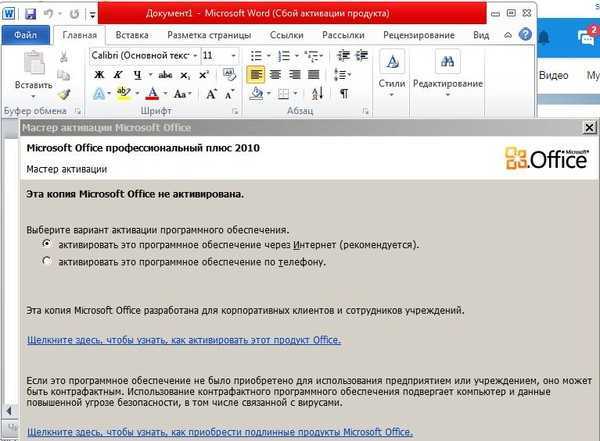The image size is (600, 441).
Task: Expand the underline style dropdown arrow
Action: click(150, 75)
